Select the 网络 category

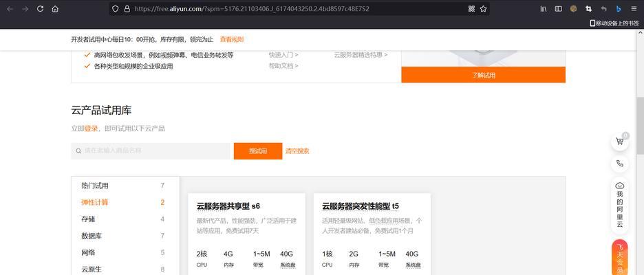click(x=125, y=252)
